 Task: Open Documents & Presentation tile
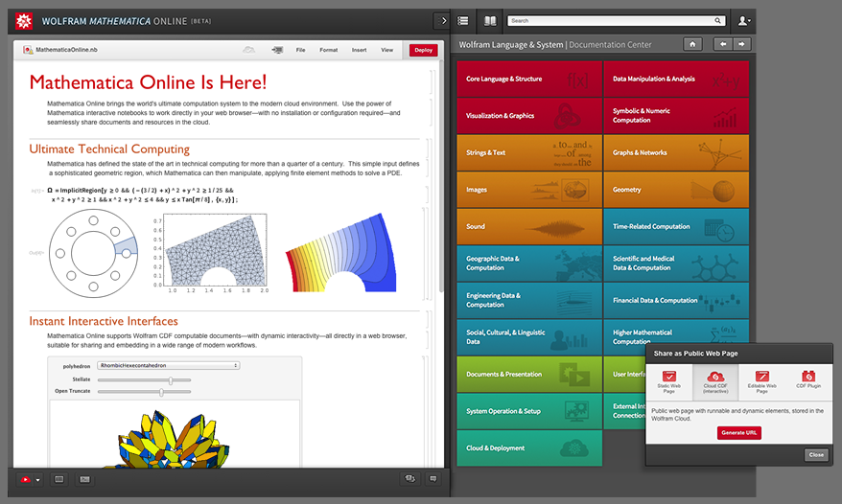(x=529, y=375)
